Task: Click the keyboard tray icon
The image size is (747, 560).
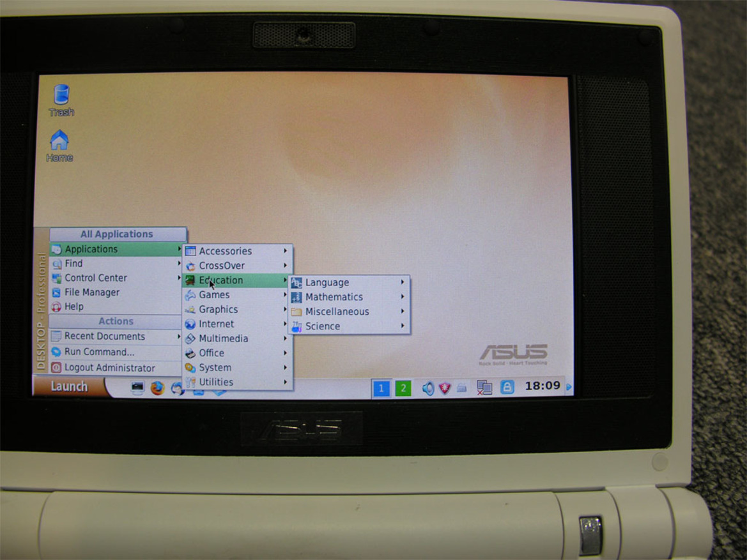Action: tap(461, 389)
